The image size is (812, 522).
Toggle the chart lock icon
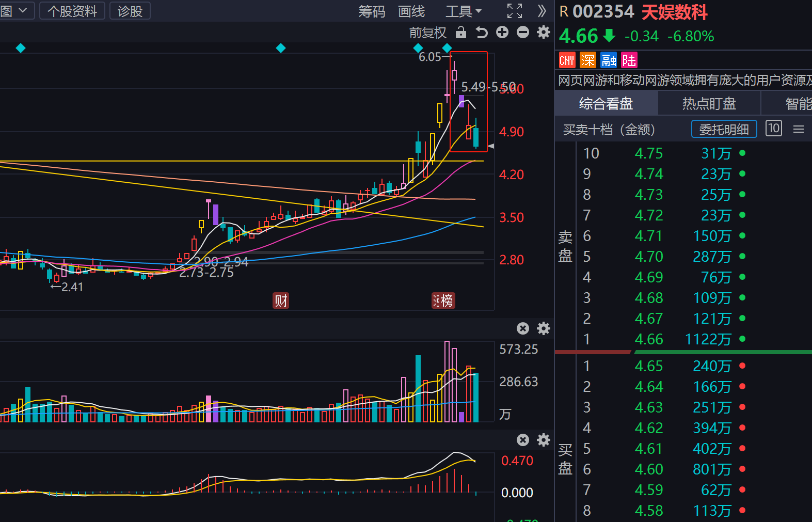click(x=461, y=33)
